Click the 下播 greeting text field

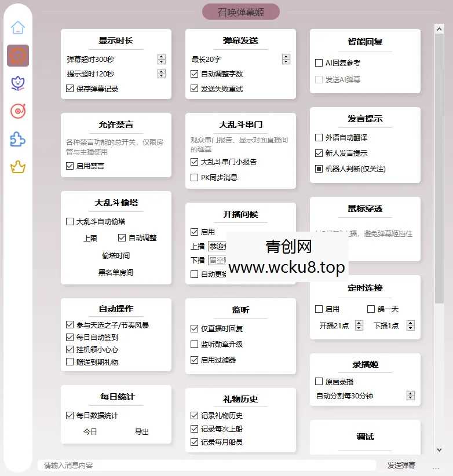tap(217, 260)
